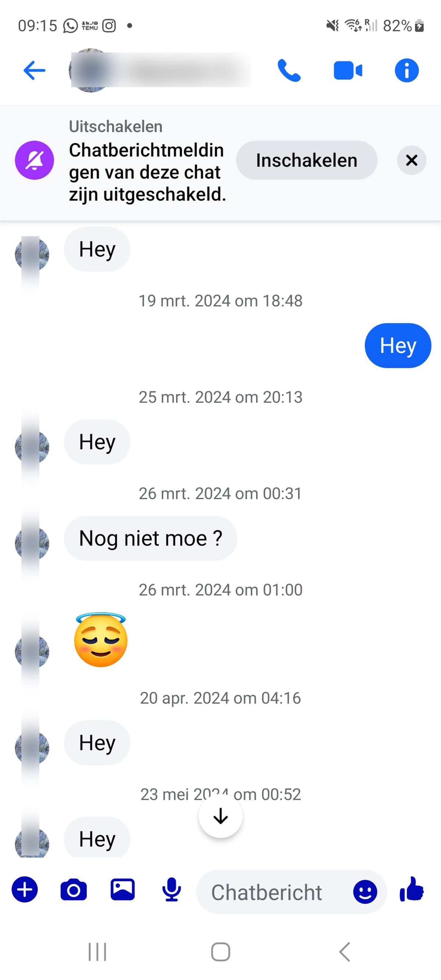Open the camera from message bar

pyautogui.click(x=73, y=890)
